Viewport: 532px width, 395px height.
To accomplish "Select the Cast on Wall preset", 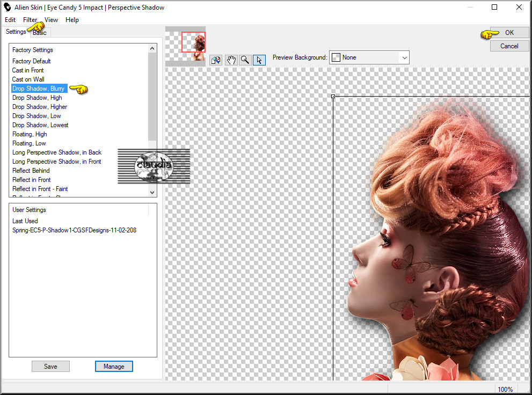I will [x=28, y=79].
